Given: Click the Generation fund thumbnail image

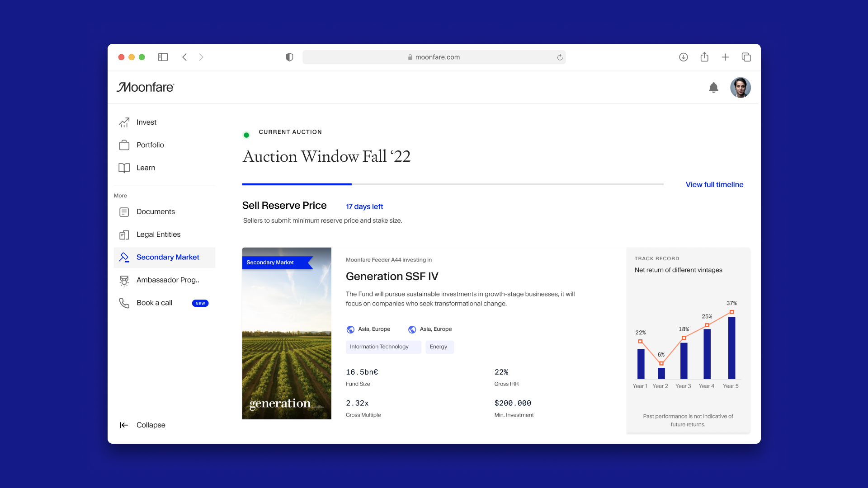Looking at the screenshot, I should click(x=287, y=333).
